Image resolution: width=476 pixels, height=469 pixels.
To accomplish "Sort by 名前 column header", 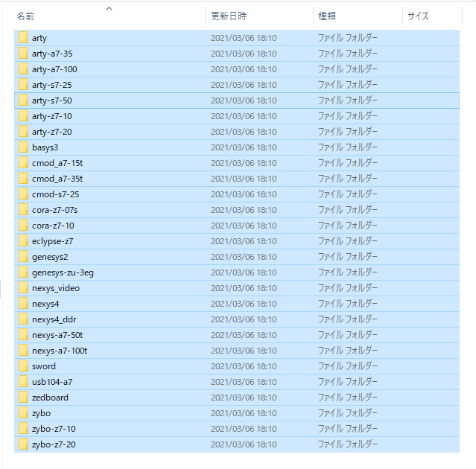I will tap(25, 16).
